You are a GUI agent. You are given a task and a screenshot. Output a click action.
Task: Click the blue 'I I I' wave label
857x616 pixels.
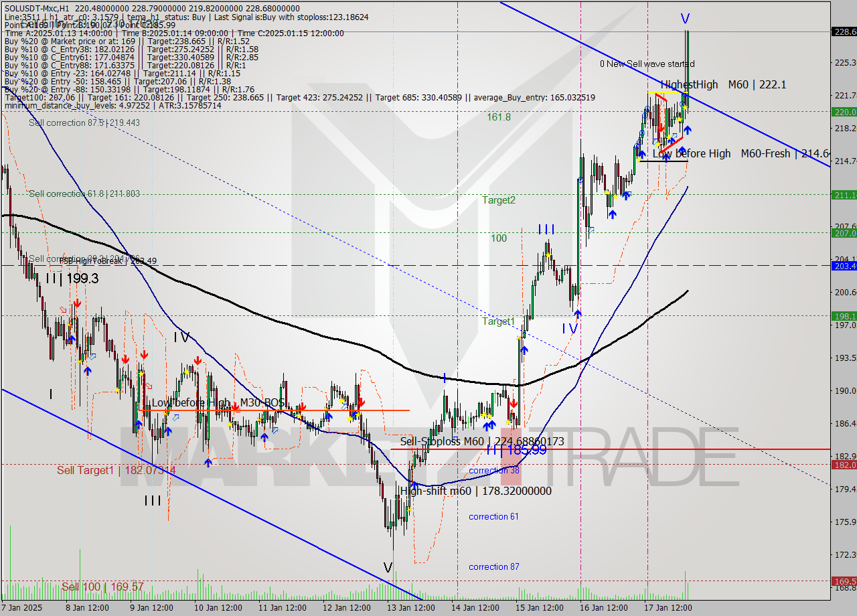click(547, 230)
